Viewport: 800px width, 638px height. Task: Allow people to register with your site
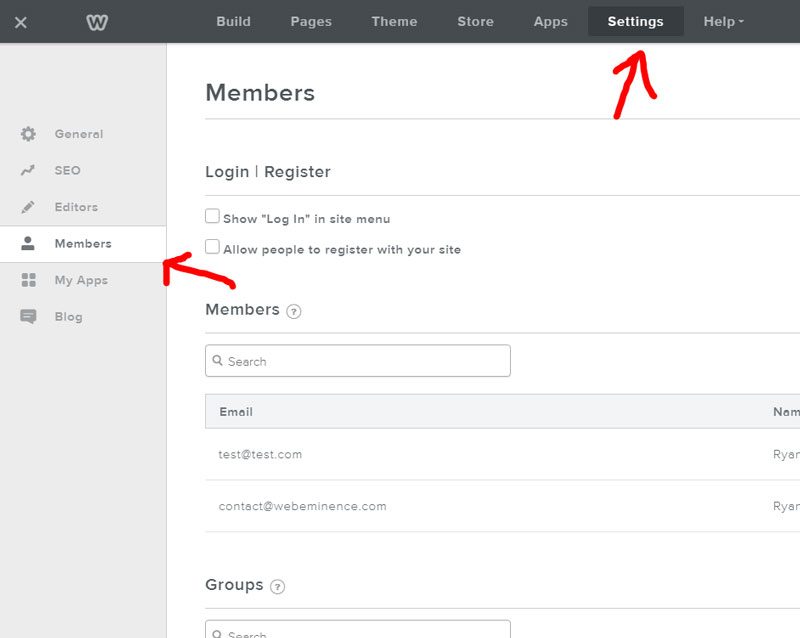pos(211,246)
